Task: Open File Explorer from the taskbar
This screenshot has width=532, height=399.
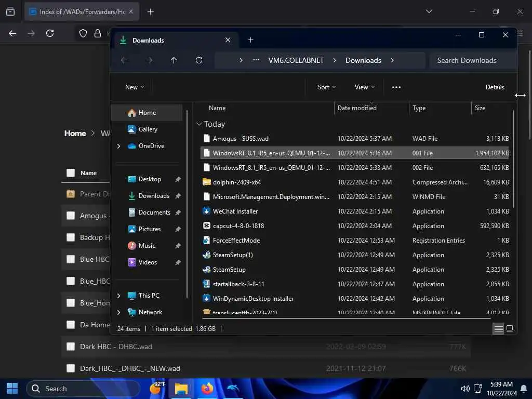Action: pos(181,389)
